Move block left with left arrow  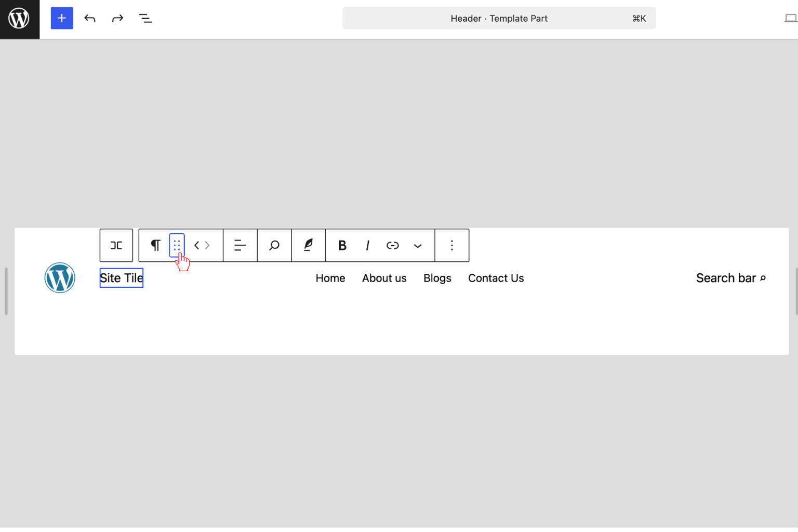(197, 245)
